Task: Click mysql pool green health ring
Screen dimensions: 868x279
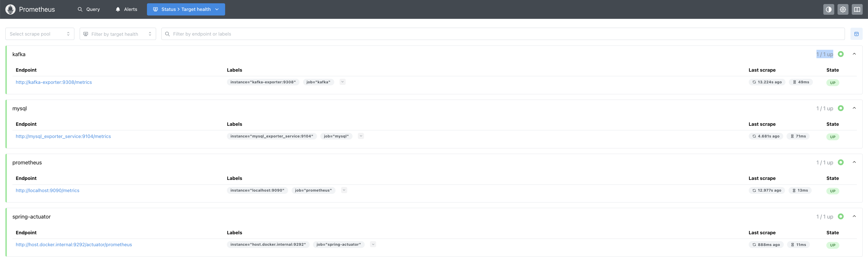Action: (840, 108)
